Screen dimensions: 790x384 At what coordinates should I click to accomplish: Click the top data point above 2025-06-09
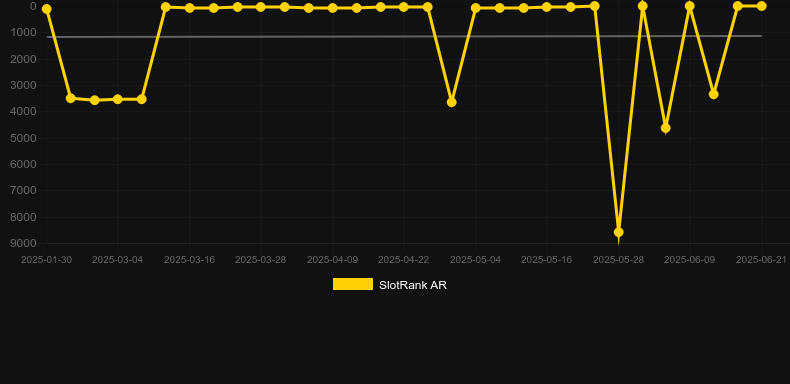click(x=690, y=6)
